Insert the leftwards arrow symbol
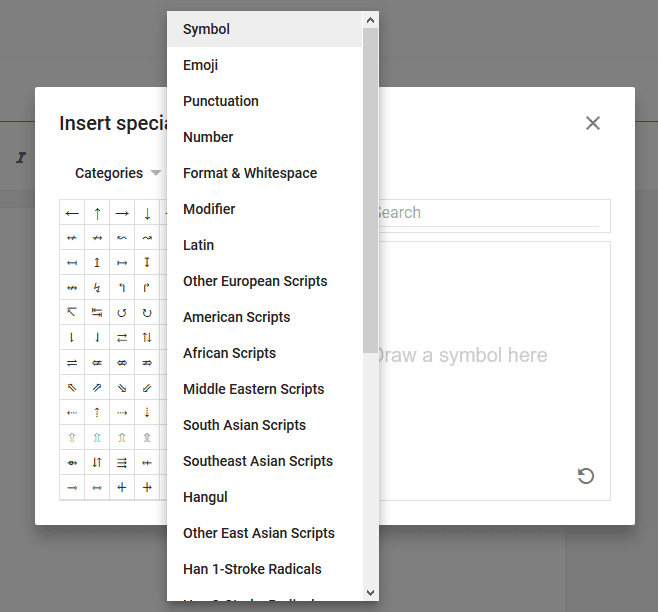The height and width of the screenshot is (612, 658). (72, 213)
